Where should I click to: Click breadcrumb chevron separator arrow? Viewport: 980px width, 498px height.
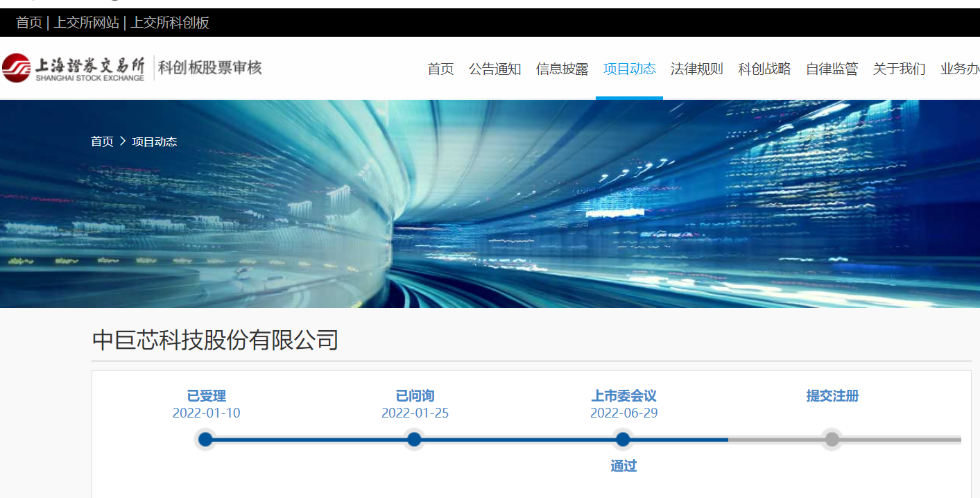tap(123, 141)
